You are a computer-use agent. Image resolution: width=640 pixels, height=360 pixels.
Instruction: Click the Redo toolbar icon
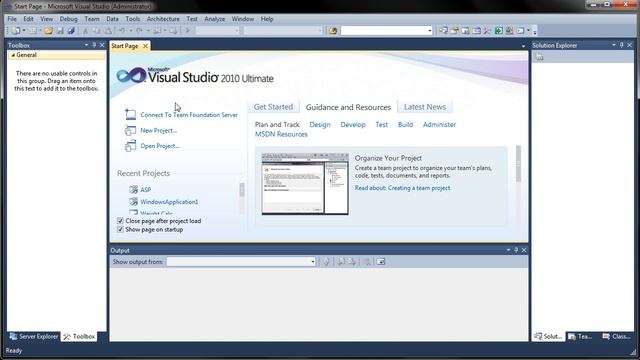tap(139, 31)
